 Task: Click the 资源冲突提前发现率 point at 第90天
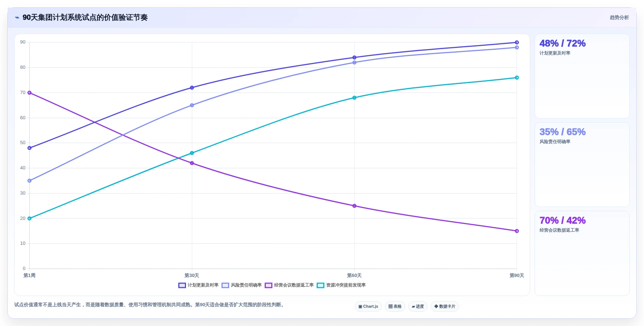click(x=517, y=78)
